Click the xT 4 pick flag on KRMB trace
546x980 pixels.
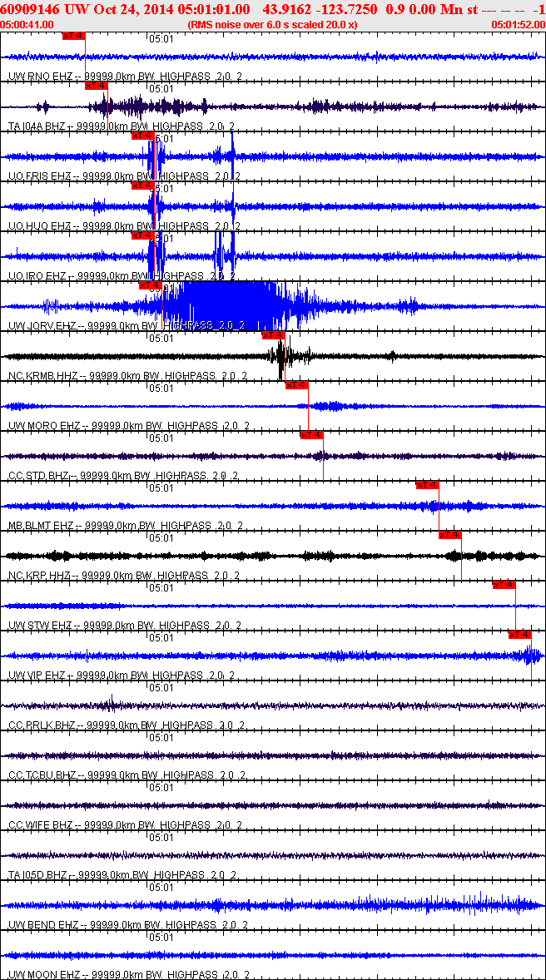point(273,335)
